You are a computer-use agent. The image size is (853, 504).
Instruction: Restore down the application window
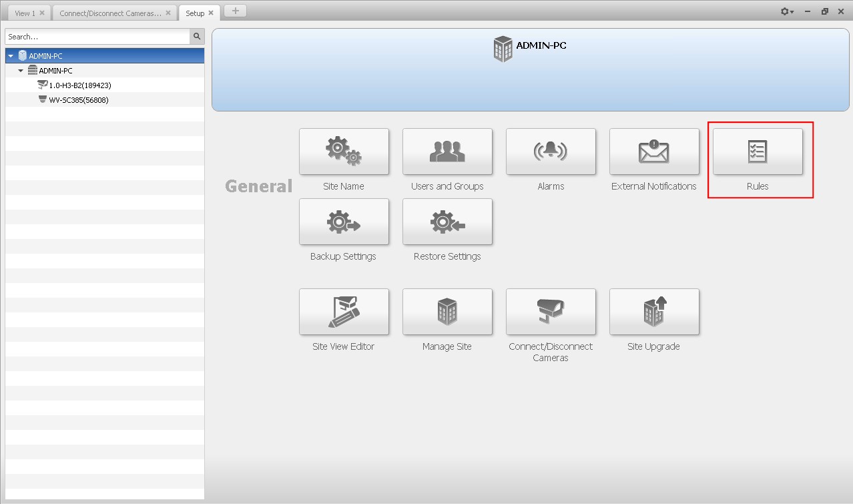pos(825,11)
